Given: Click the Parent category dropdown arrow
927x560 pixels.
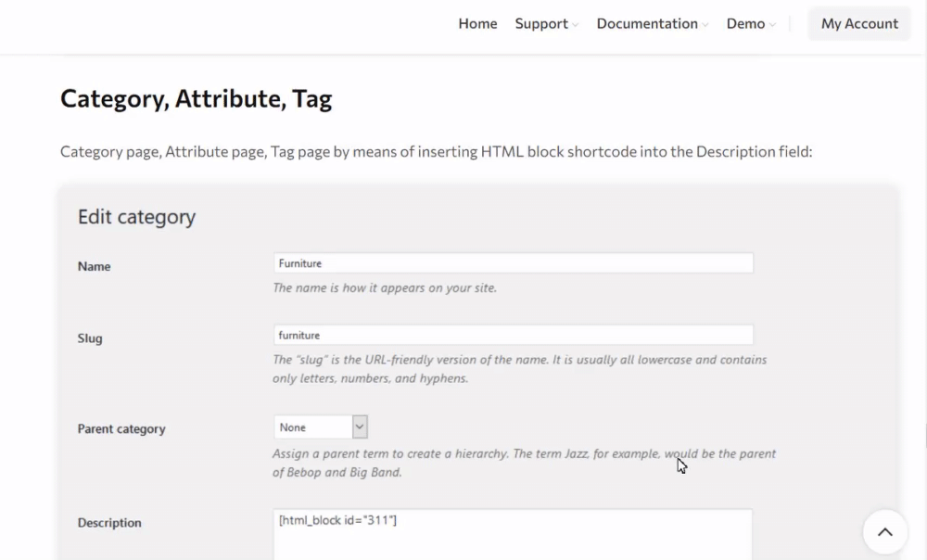Looking at the screenshot, I should point(361,427).
